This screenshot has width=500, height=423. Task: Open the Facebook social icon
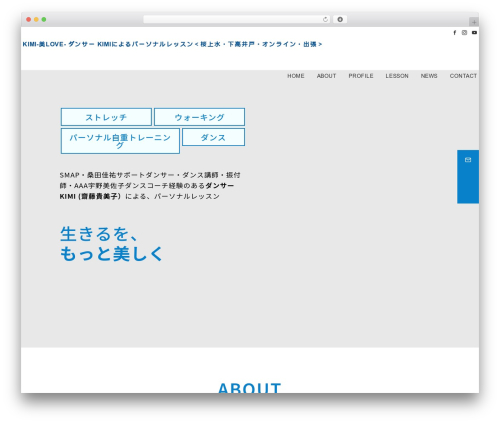(x=454, y=33)
